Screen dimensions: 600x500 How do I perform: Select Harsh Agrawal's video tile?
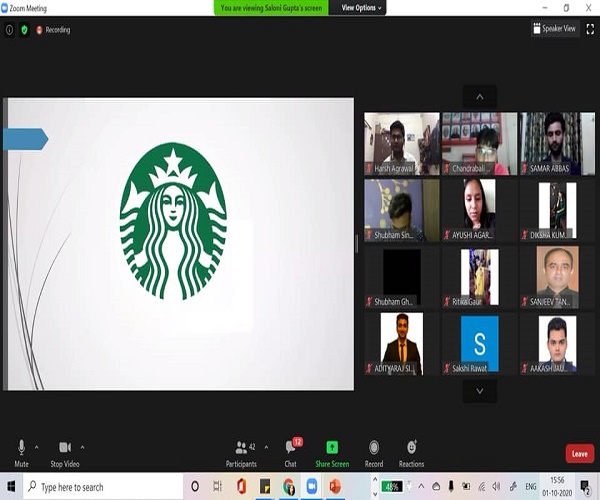(x=402, y=144)
